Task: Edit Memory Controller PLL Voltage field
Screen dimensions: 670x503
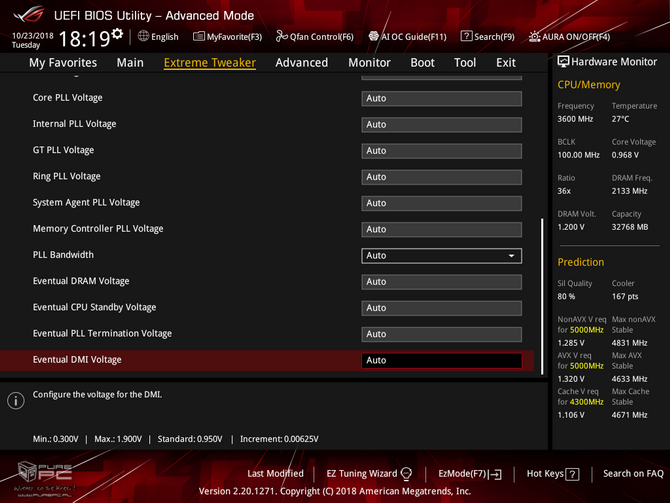Action: click(x=441, y=229)
